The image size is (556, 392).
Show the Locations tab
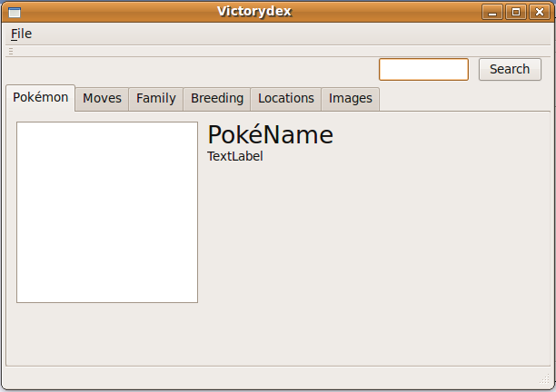coord(285,98)
